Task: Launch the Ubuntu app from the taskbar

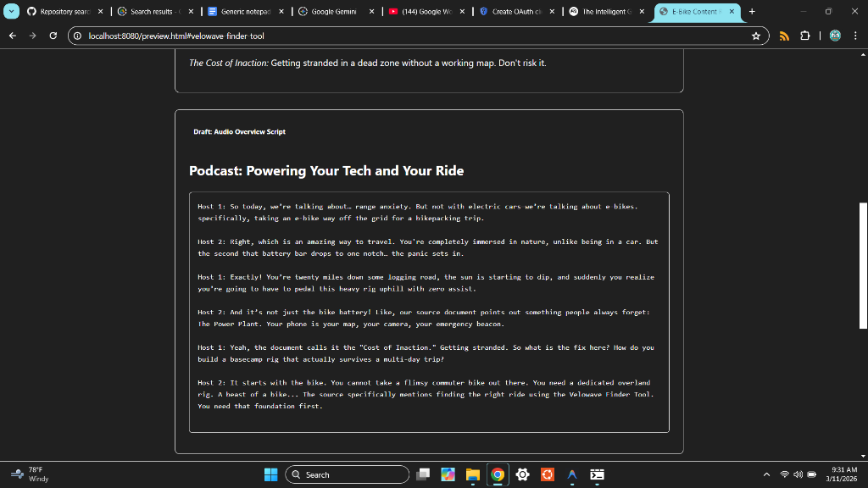Action: [x=548, y=474]
